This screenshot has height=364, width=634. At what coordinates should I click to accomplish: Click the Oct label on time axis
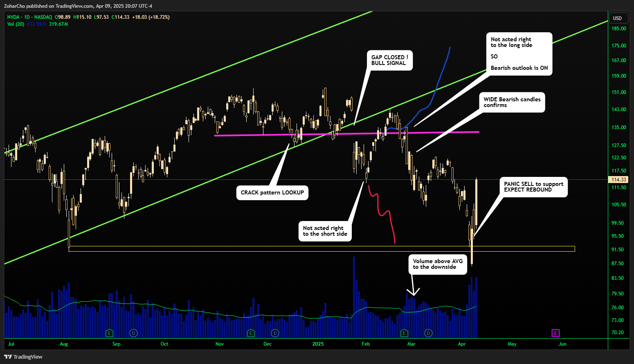164,344
